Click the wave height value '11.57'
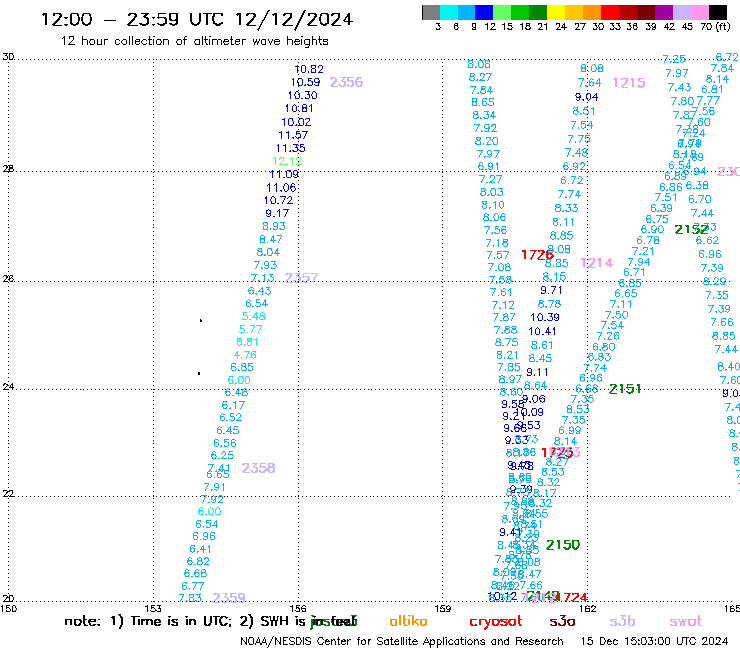Viewport: 740px width, 650px height. point(293,135)
